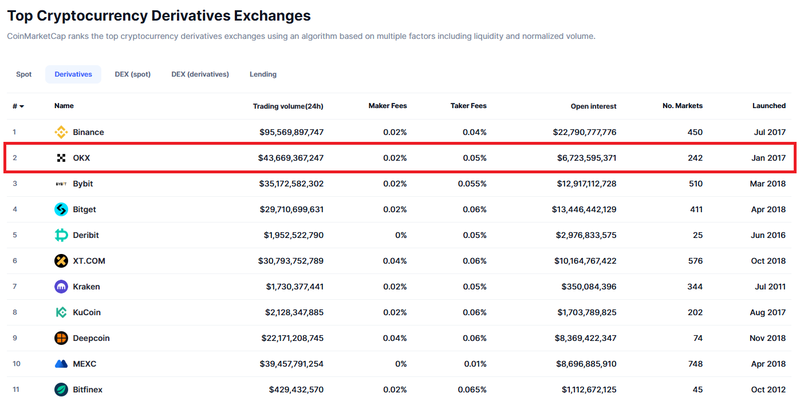Click MEXC taker fee 0.01%
The width and height of the screenshot is (800, 401).
click(x=475, y=364)
